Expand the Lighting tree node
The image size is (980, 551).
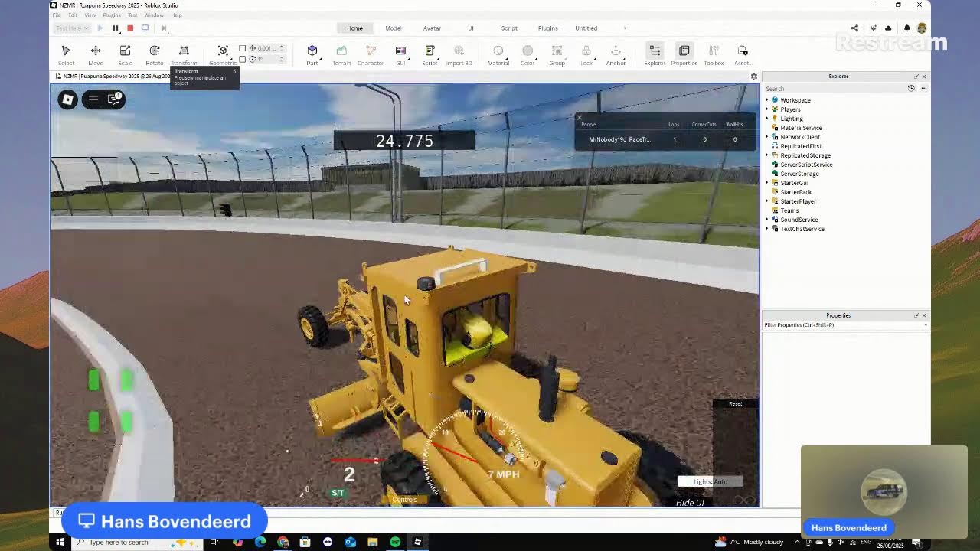(x=766, y=119)
